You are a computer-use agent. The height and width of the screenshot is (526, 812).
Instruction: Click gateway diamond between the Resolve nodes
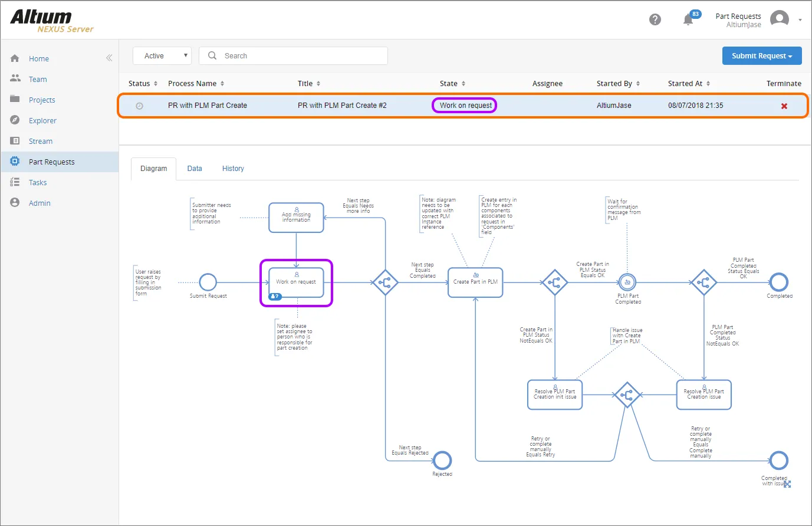(626, 394)
